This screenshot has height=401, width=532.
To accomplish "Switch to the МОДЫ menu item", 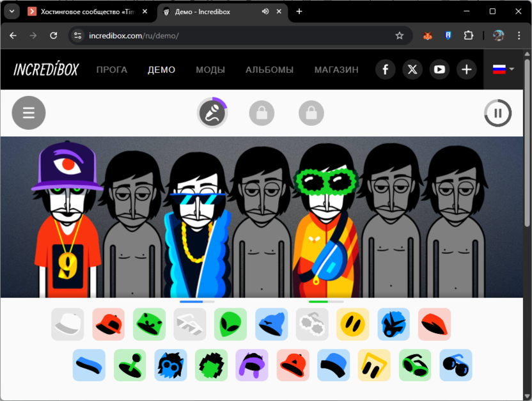I will point(210,70).
